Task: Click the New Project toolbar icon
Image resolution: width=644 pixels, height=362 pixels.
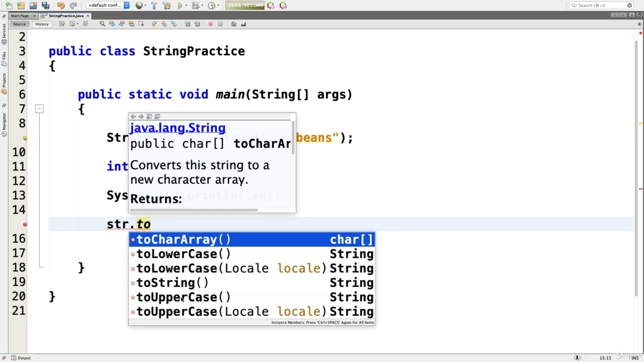Action: coord(21,6)
